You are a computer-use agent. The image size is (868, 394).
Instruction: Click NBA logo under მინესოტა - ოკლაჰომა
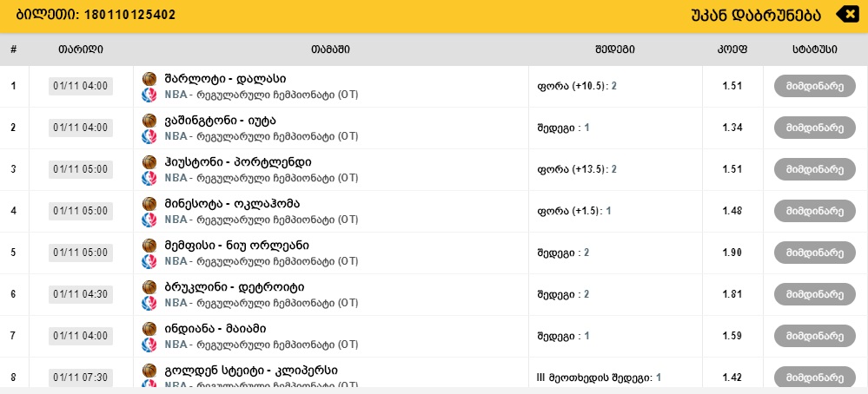tap(149, 220)
